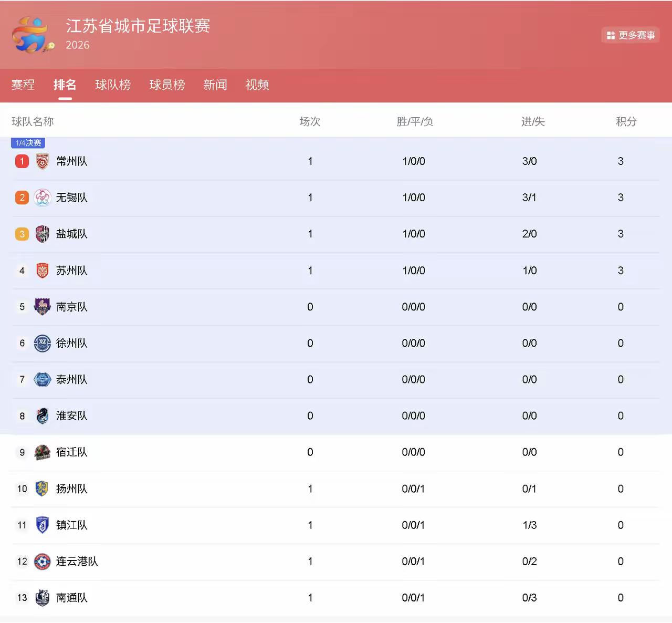
Task: Click 连云港队 goals value 0/2
Action: click(529, 562)
